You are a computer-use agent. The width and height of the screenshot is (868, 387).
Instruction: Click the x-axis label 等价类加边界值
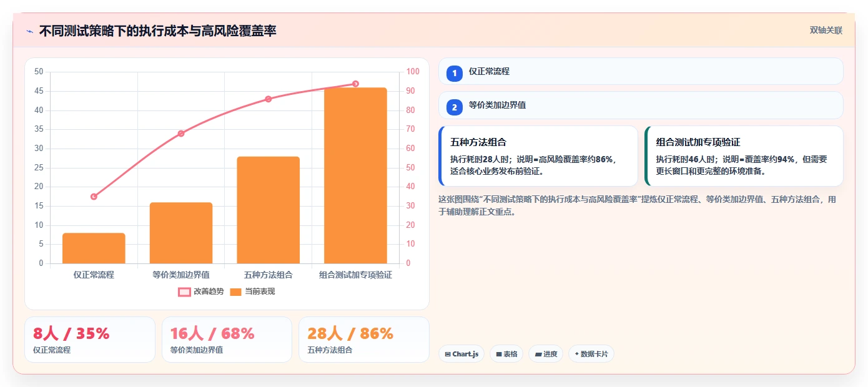[x=181, y=275]
